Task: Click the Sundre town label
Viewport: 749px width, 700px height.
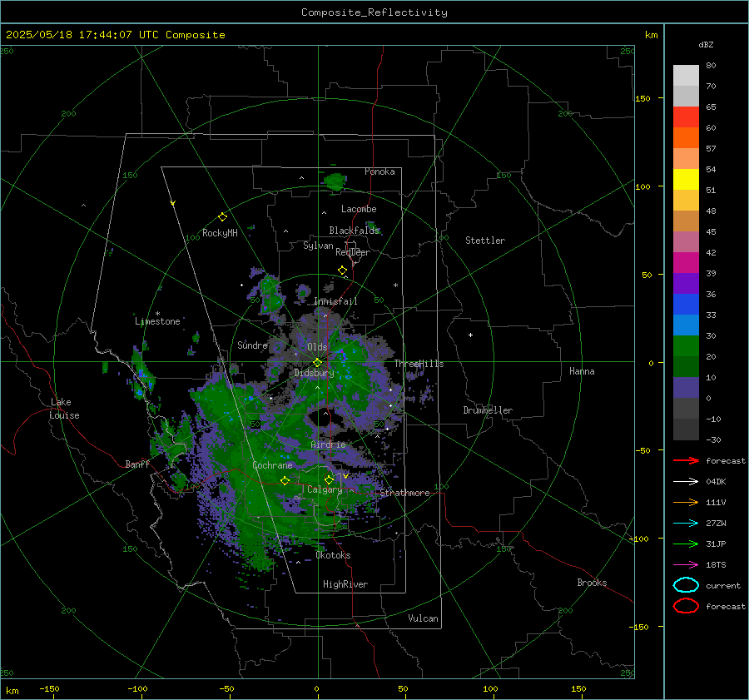Action: click(x=252, y=345)
